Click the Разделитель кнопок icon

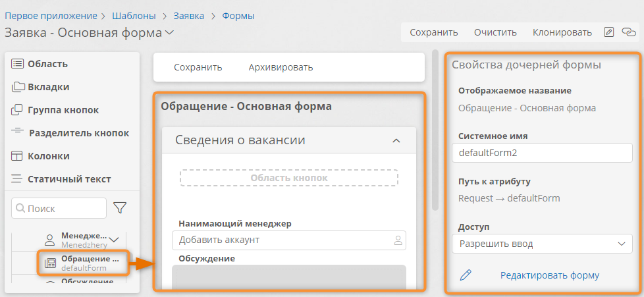17,131
